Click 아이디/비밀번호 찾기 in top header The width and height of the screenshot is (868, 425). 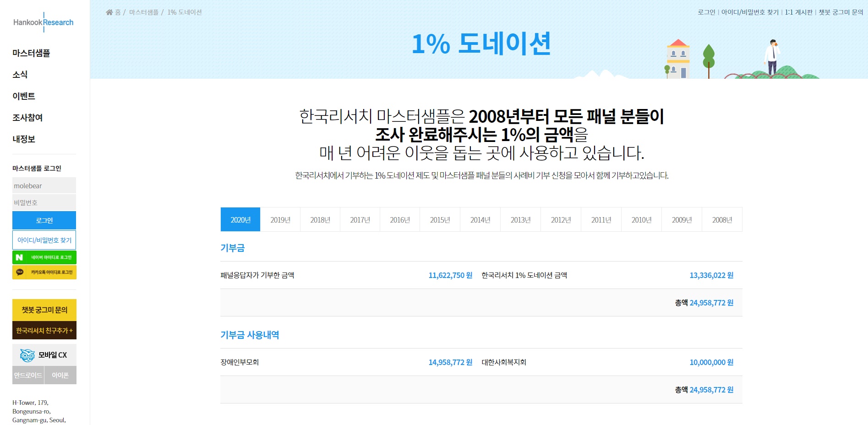pos(750,12)
